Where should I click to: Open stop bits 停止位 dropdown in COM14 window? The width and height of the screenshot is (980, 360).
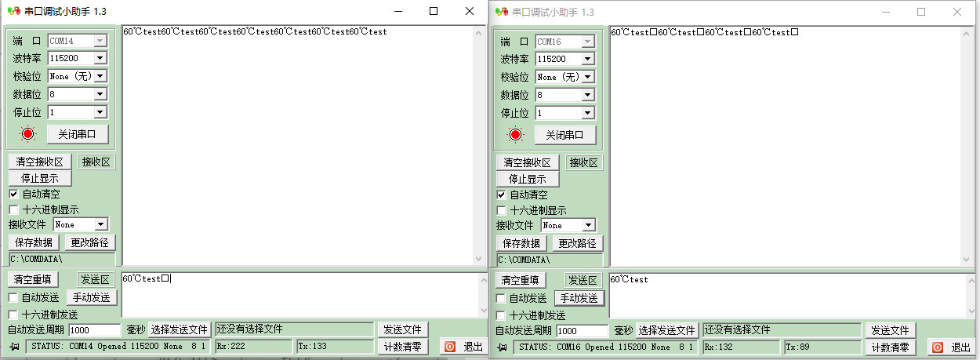pyautogui.click(x=100, y=112)
